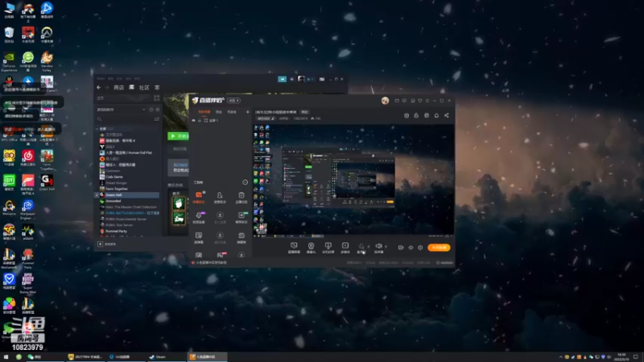Click the notification bell icon in Douyu header
644x362 pixels.
[436, 116]
